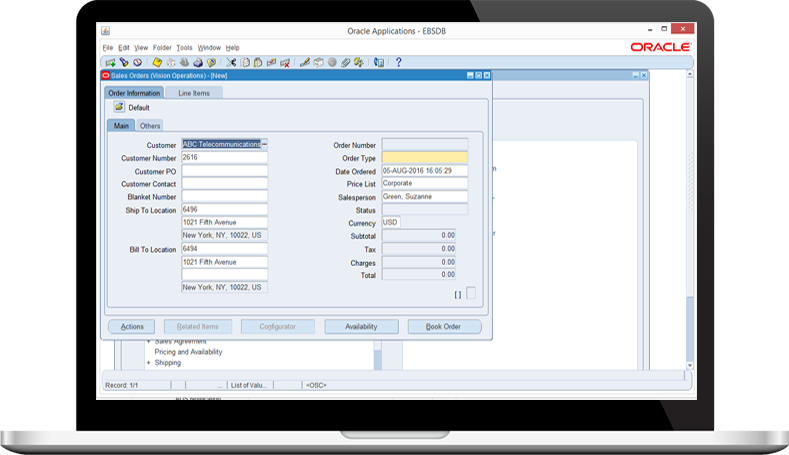Click the Print icon in toolbar
789x455 pixels.
198,62
